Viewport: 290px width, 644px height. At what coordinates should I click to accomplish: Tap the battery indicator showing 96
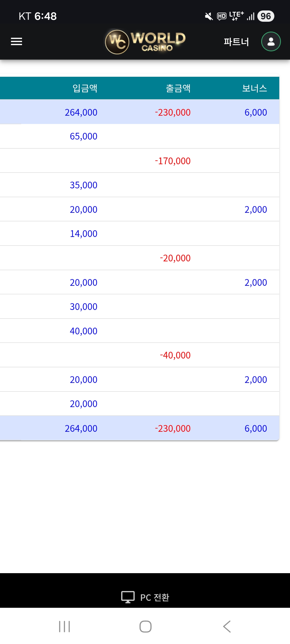point(266,16)
